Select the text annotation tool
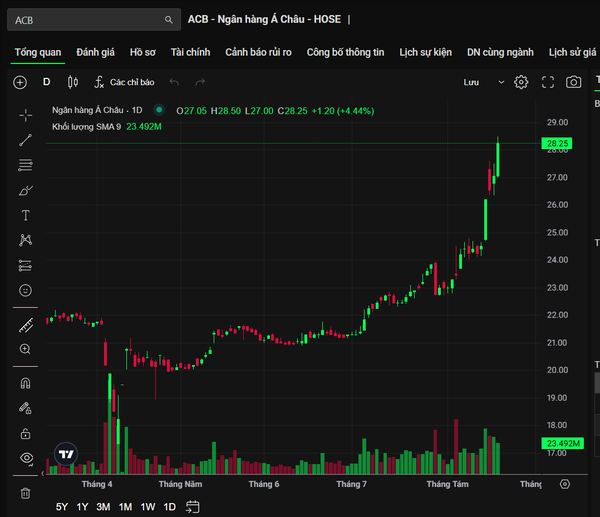This screenshot has height=517, width=600. tap(26, 215)
